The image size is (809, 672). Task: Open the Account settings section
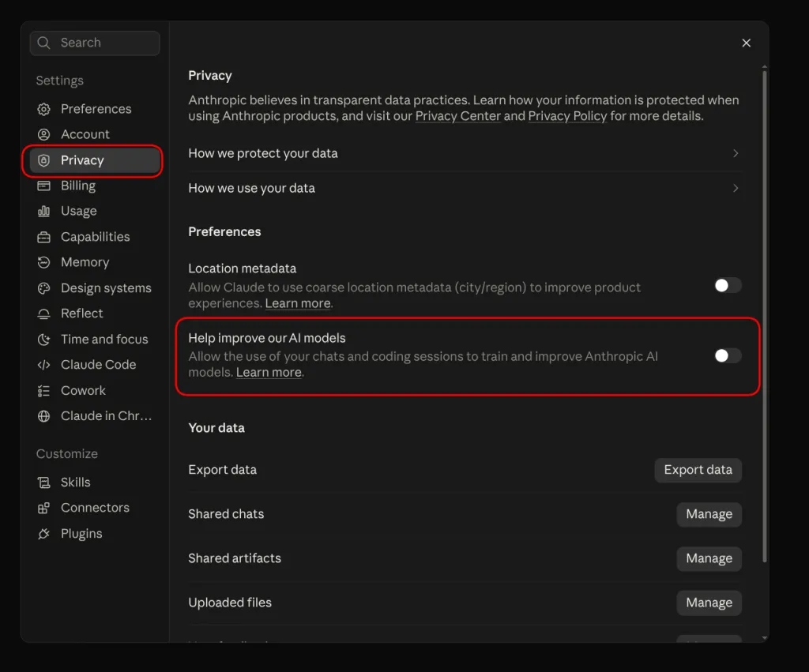(95, 134)
